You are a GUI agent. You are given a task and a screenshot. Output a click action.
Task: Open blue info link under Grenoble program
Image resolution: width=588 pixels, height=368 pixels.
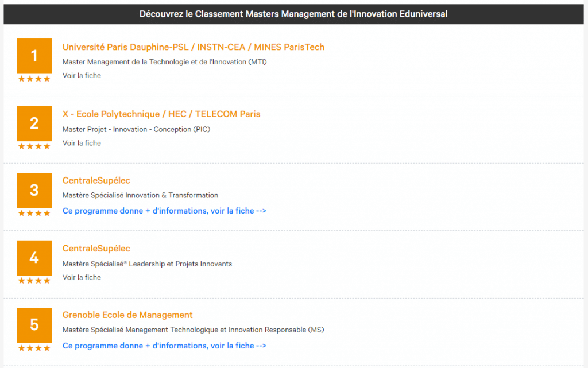point(164,346)
